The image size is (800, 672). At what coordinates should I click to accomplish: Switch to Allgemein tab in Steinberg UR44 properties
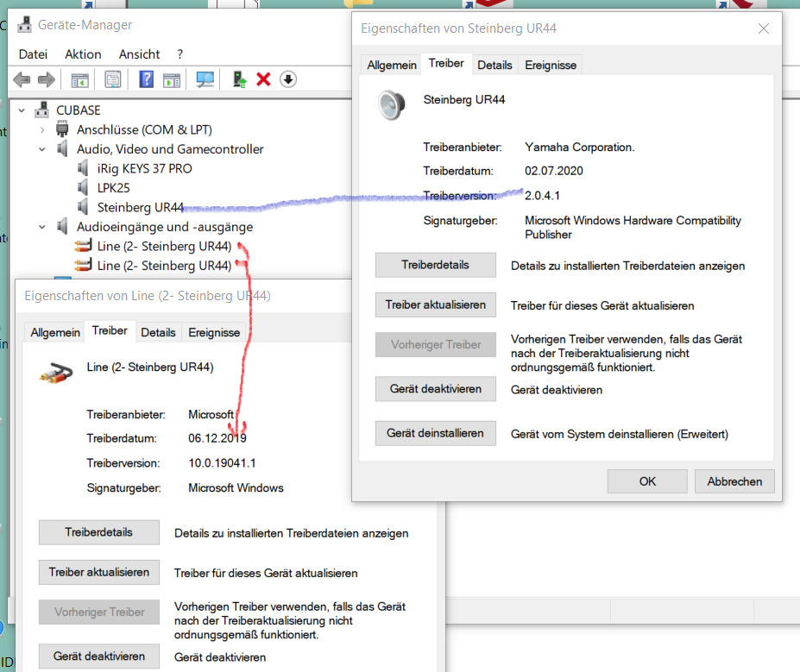click(391, 66)
